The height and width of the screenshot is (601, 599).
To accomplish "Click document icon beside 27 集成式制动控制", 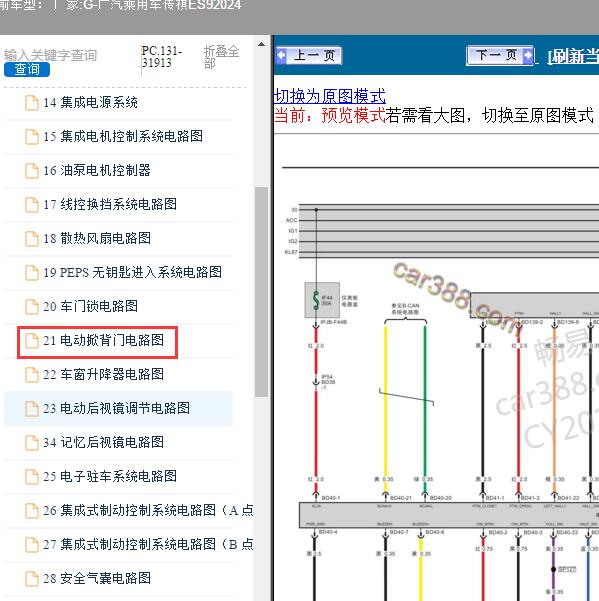I will [x=32, y=545].
